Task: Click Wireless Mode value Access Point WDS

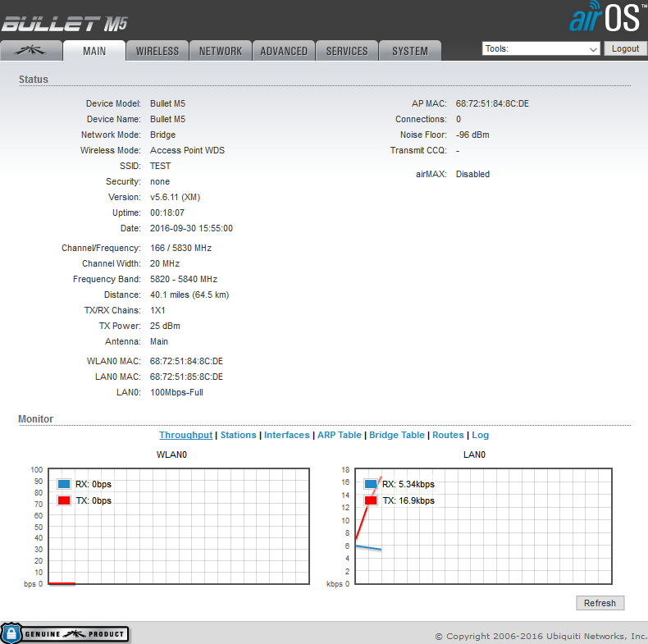Action: click(187, 150)
